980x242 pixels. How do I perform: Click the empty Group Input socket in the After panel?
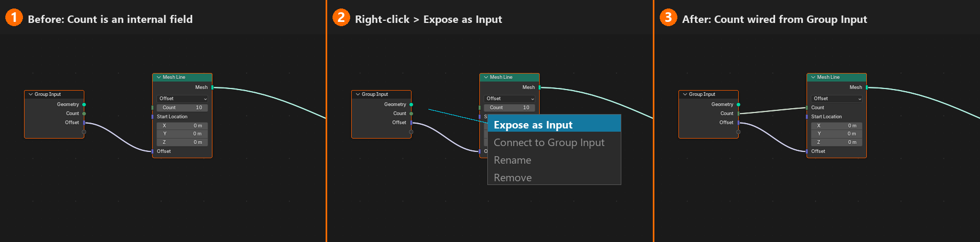coord(738,132)
